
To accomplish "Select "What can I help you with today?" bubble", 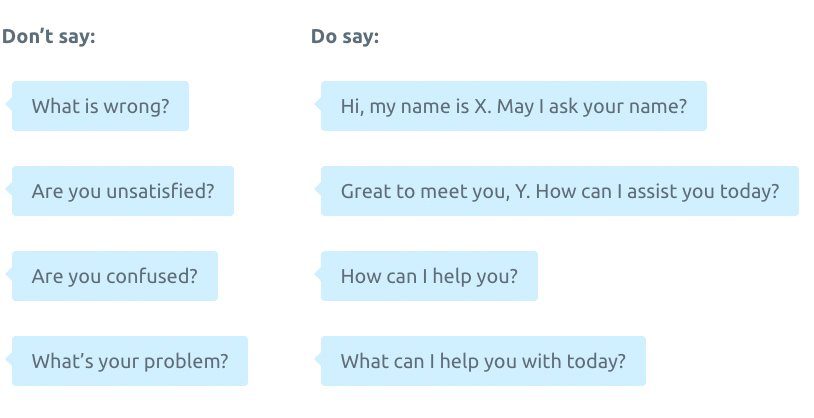I will [483, 361].
